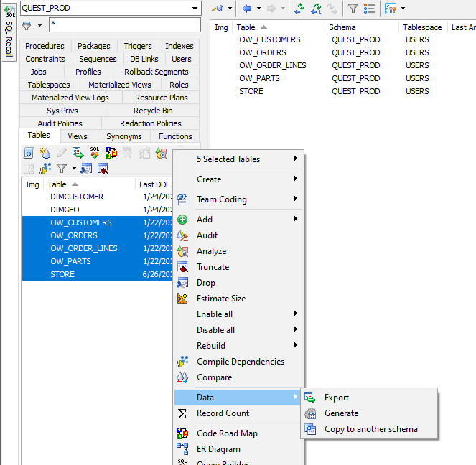
Task: Click the compile dependencies toolbar icon
Action: pyautogui.click(x=45, y=169)
